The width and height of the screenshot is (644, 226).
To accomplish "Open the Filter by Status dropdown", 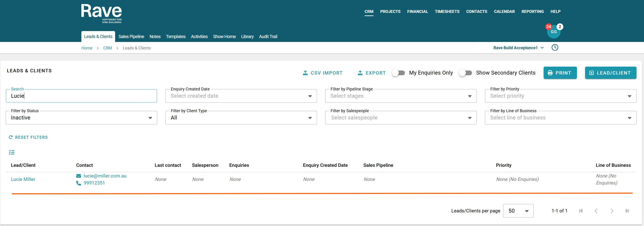I will 81,118.
